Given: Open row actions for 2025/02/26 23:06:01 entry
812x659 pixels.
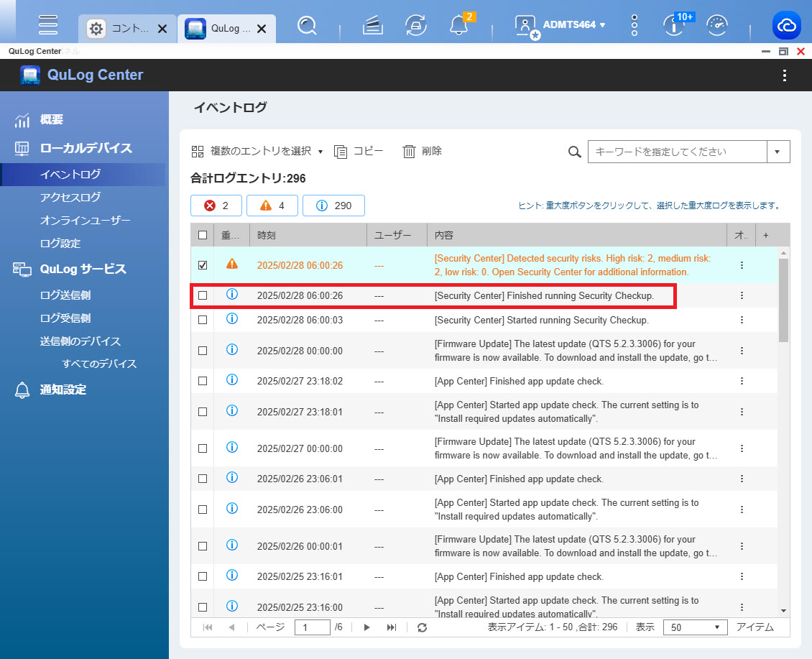Looking at the screenshot, I should tap(742, 479).
